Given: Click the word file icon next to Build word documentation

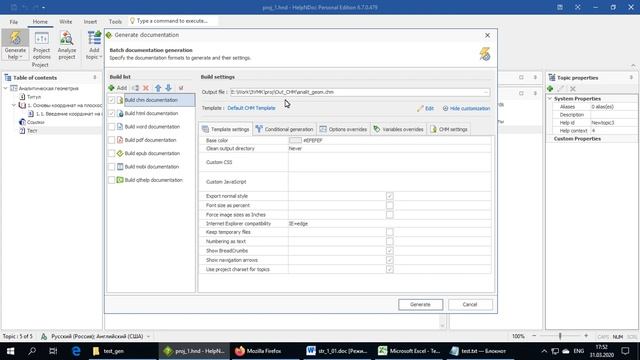Looking at the screenshot, I should [120, 127].
